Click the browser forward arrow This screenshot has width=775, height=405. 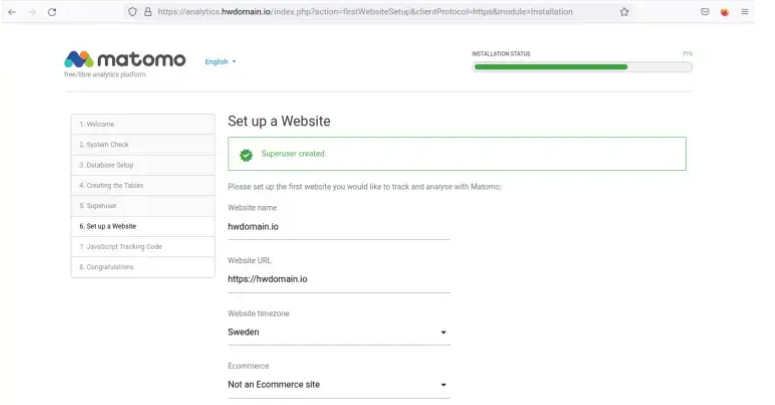tap(32, 12)
